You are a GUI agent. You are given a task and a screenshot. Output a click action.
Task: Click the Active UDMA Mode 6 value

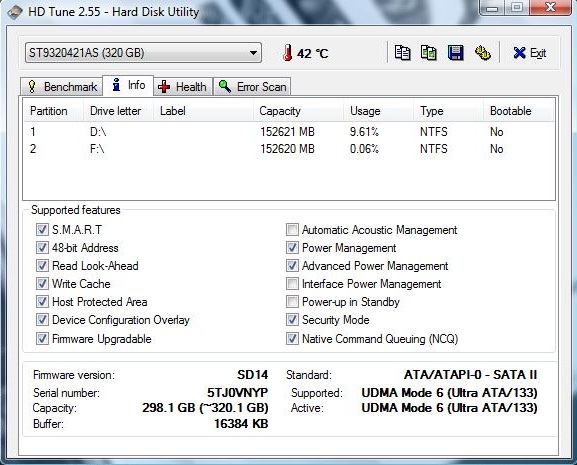point(449,408)
